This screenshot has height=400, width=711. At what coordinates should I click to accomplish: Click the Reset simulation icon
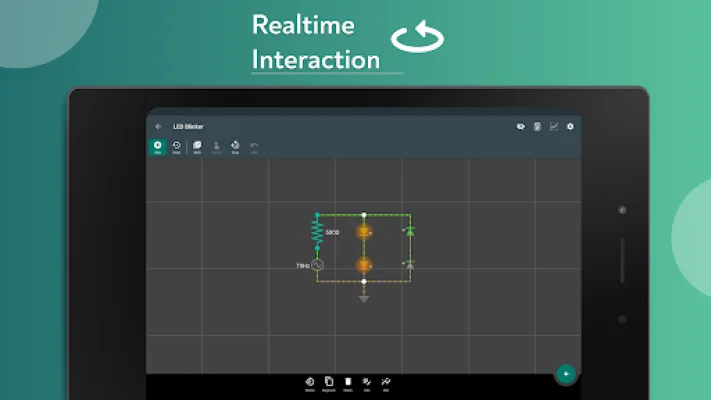(177, 146)
